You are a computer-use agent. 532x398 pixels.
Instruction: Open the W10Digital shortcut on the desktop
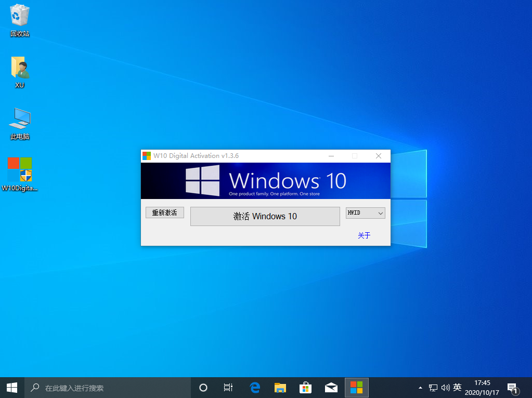click(x=19, y=174)
